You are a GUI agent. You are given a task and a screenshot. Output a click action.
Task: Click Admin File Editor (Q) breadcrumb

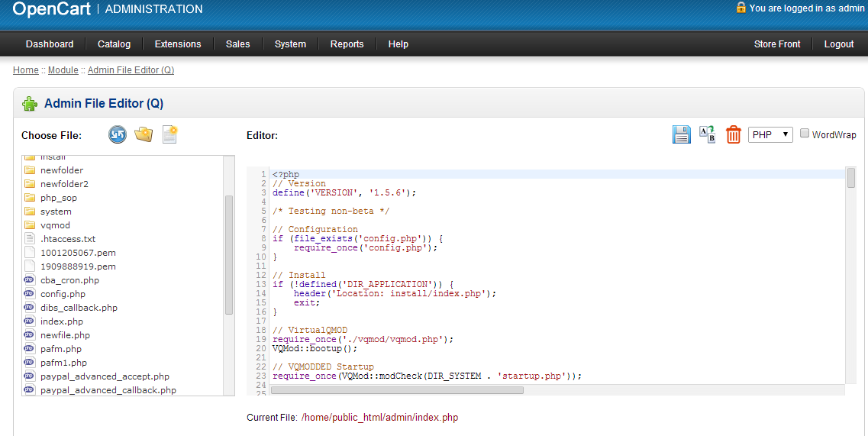[x=131, y=69]
